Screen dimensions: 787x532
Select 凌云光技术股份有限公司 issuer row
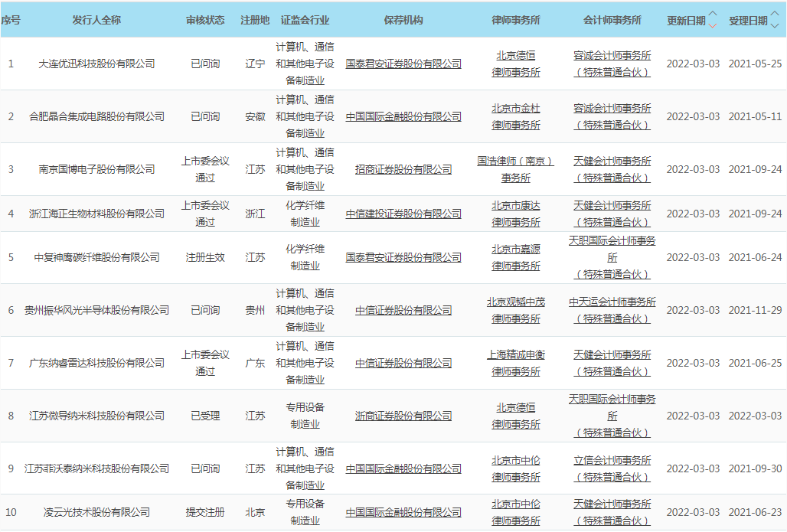tap(96, 512)
